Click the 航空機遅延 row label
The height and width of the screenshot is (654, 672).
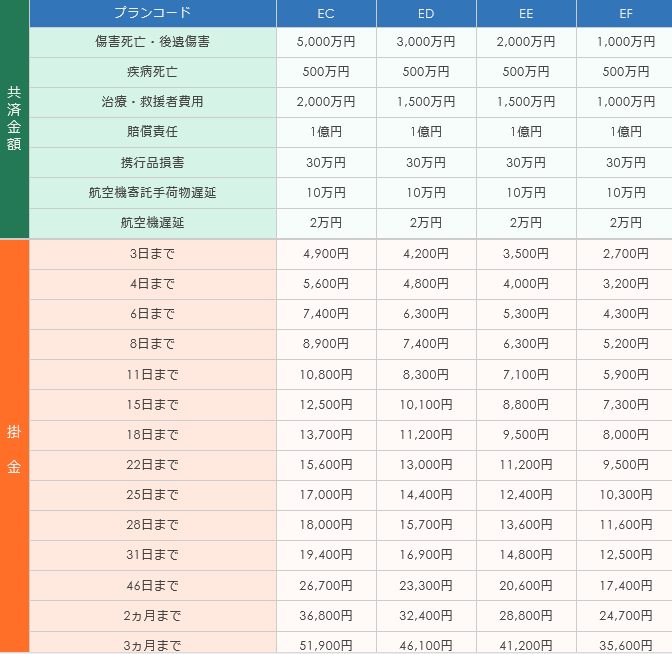click(x=152, y=222)
